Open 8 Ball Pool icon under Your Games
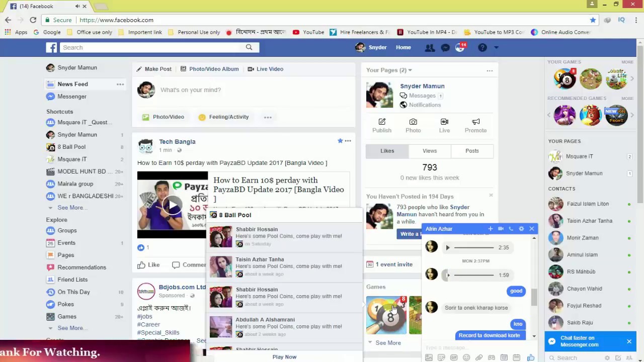The height and width of the screenshot is (362, 644). [565, 79]
